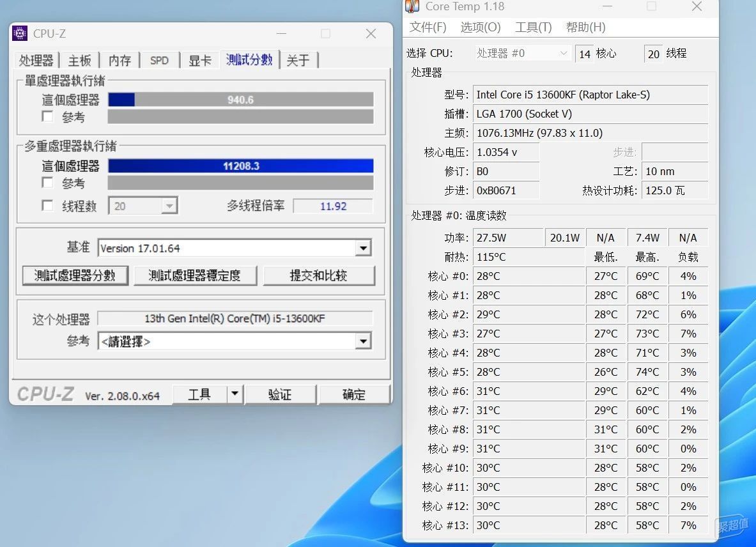Switch to the 关于 tab
Image resolution: width=756 pixels, height=547 pixels.
[x=298, y=61]
